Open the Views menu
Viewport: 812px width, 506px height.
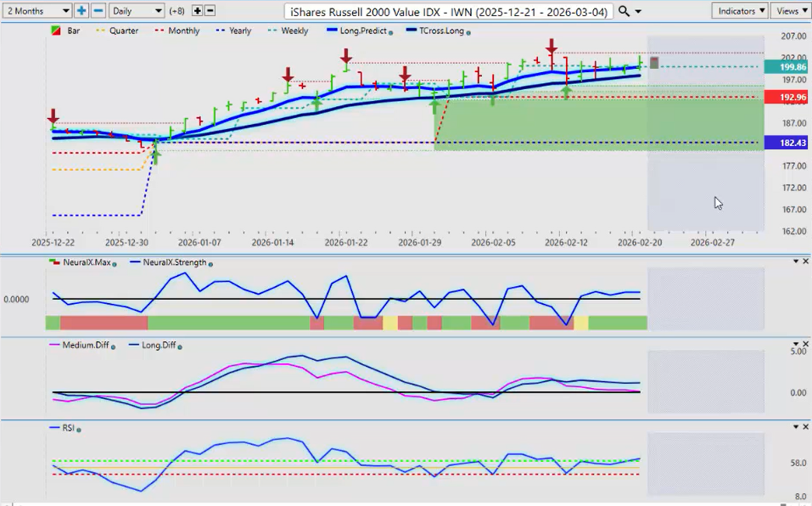791,11
